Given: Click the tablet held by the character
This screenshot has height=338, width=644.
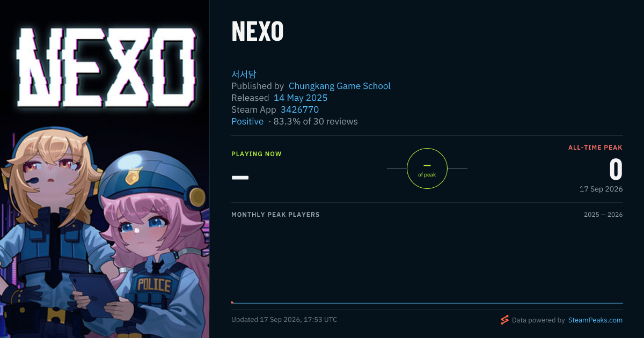Looking at the screenshot, I should pyautogui.click(x=96, y=294).
